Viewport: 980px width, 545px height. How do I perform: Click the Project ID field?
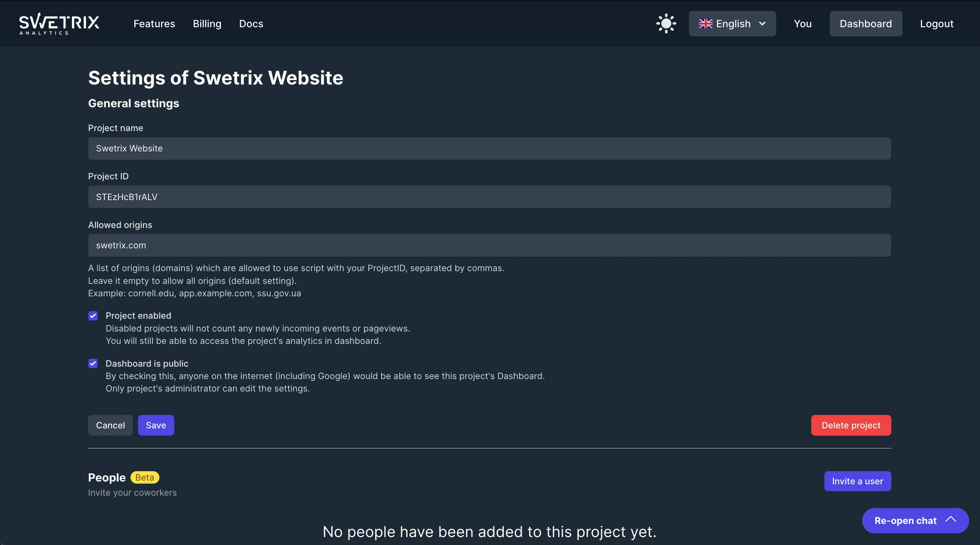coord(490,197)
